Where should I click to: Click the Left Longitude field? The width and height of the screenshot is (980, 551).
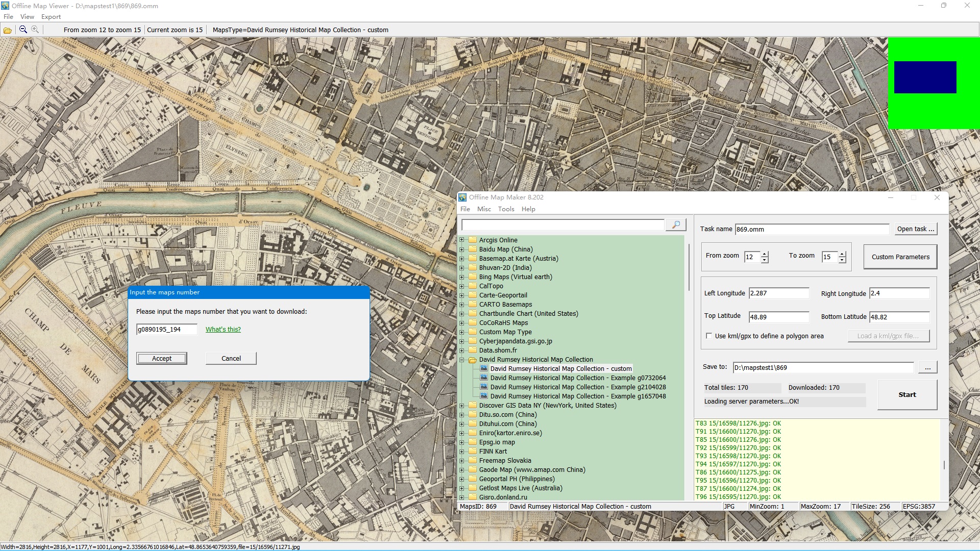779,293
